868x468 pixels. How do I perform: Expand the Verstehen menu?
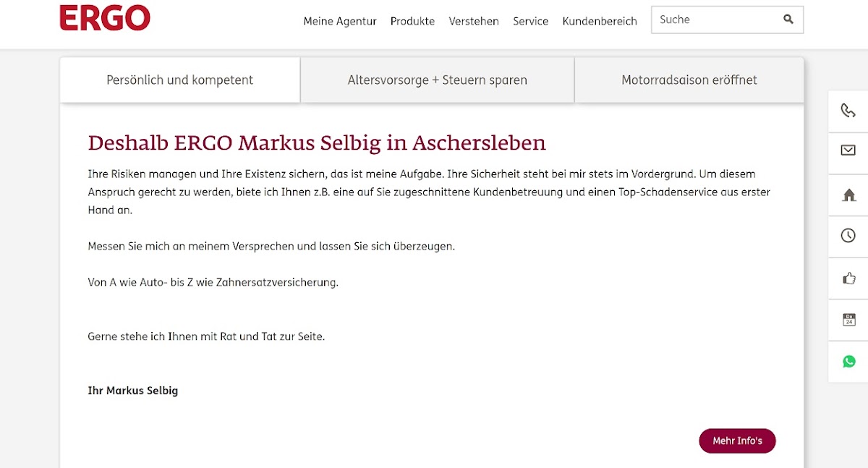474,21
